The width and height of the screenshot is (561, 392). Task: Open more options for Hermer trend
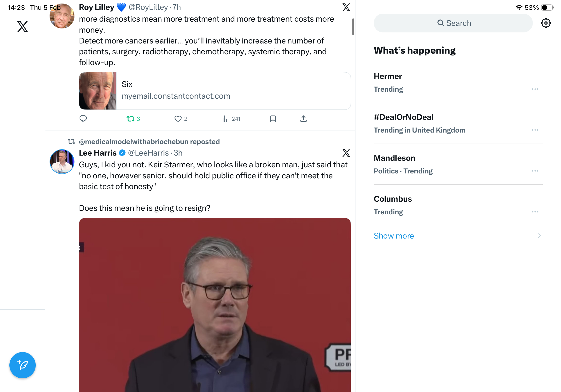coord(535,89)
